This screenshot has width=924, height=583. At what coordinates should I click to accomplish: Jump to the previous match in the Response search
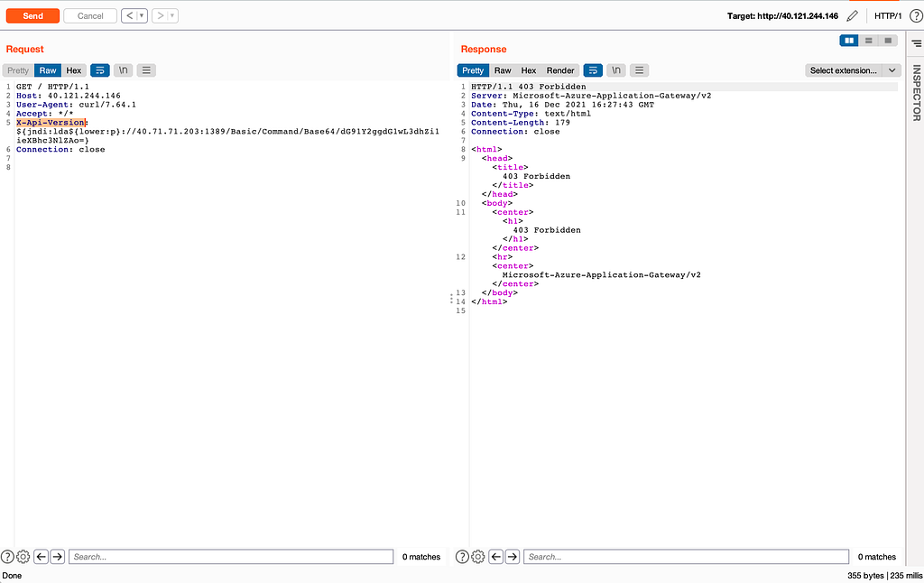coord(496,557)
